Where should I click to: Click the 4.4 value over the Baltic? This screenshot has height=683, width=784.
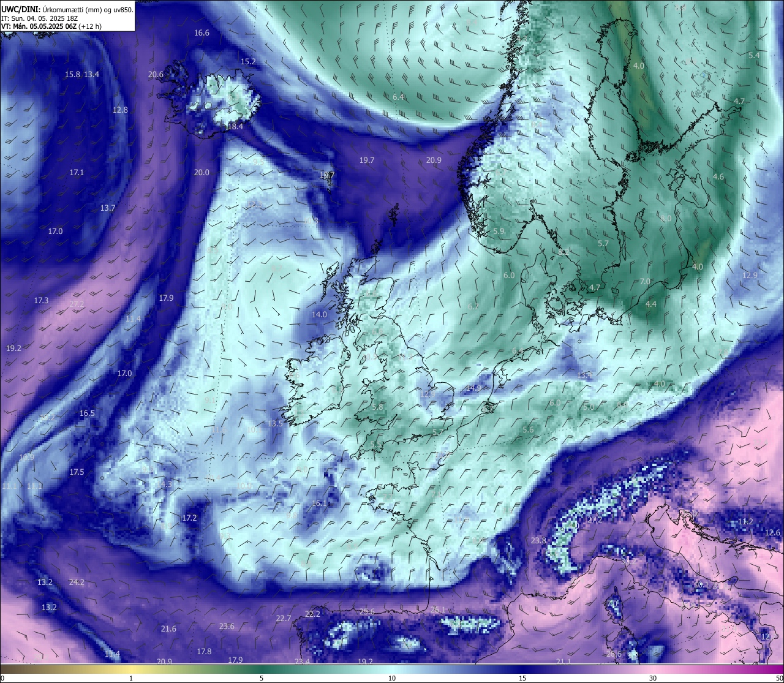pyautogui.click(x=651, y=304)
